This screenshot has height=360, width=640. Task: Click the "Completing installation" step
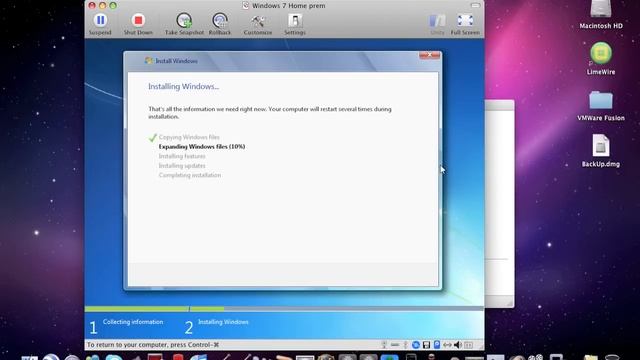pyautogui.click(x=190, y=175)
